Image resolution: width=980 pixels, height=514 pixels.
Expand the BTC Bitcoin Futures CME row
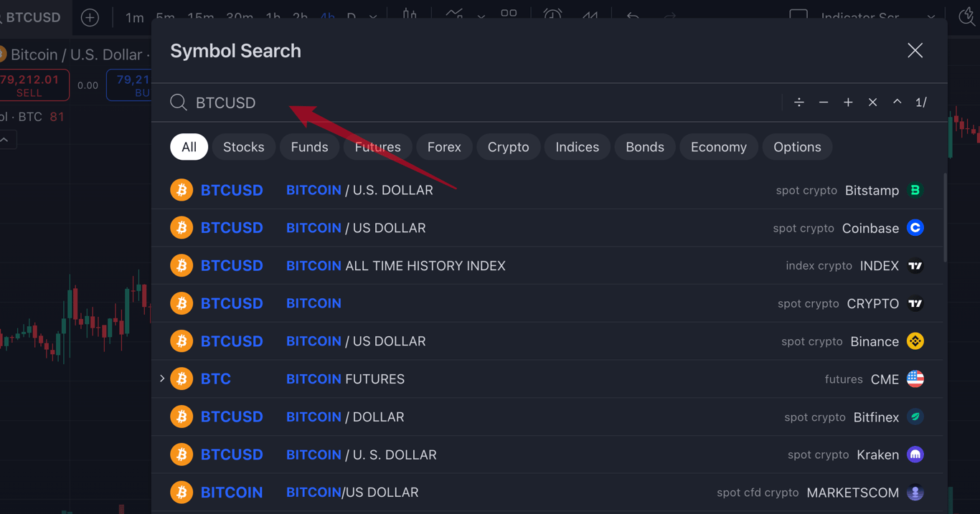pyautogui.click(x=162, y=379)
